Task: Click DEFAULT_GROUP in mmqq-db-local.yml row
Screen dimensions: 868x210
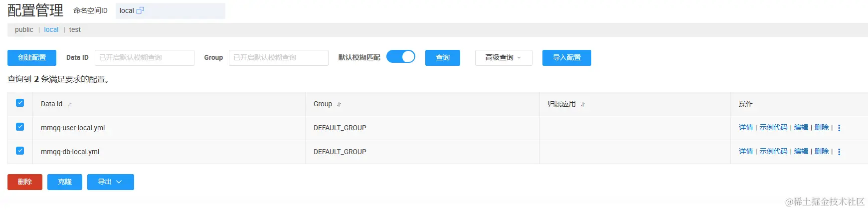Action: tap(340, 152)
